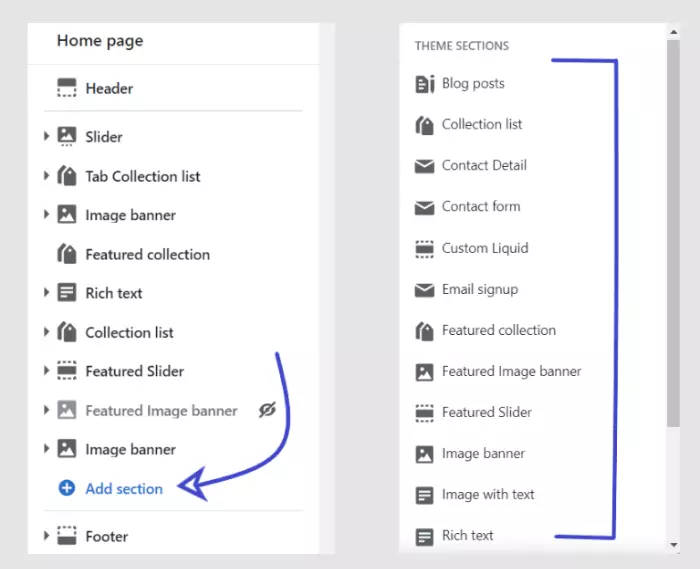
Task: Click the Featured Slider icon in Home page panel
Action: pyautogui.click(x=67, y=371)
